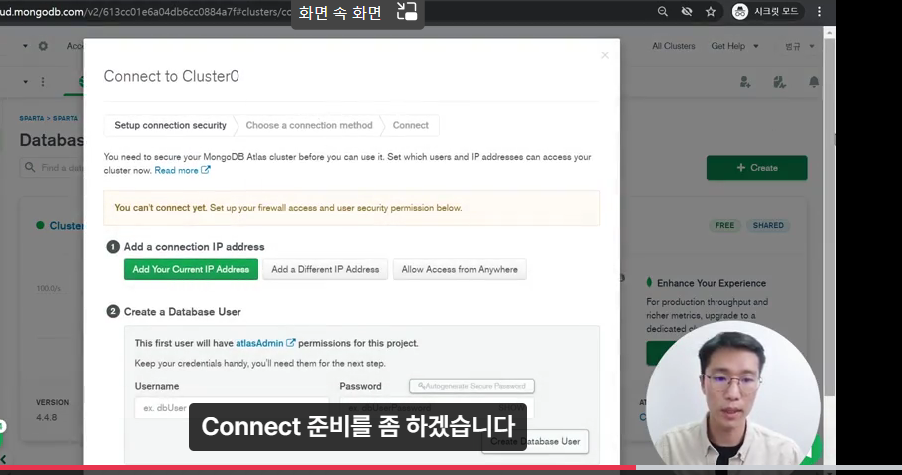
Task: Click the tracking protection eye-slash icon
Action: point(687,12)
